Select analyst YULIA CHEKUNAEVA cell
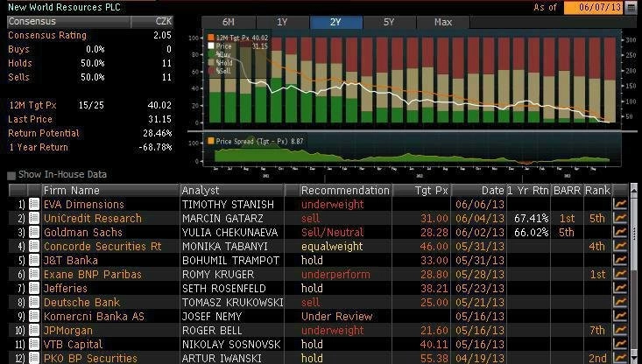This screenshot has height=364, width=642. pos(232,232)
